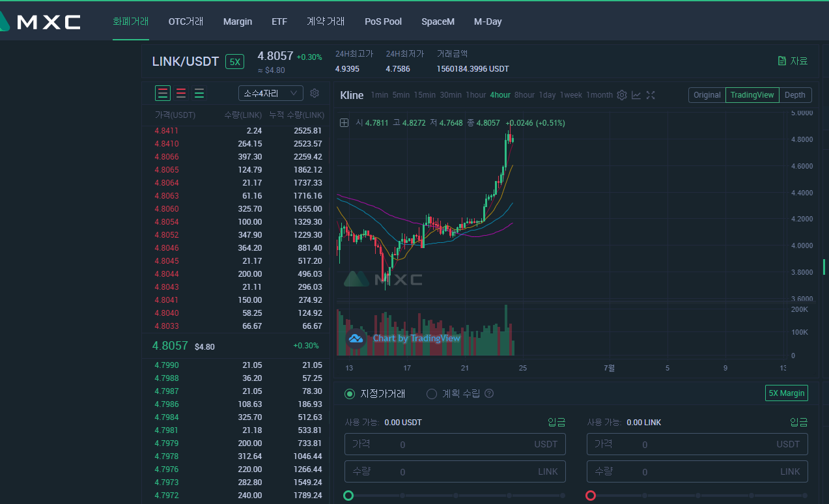Viewport: 829px width, 504px height.
Task: Click the LINK/USDT pair title
Action: [x=186, y=61]
